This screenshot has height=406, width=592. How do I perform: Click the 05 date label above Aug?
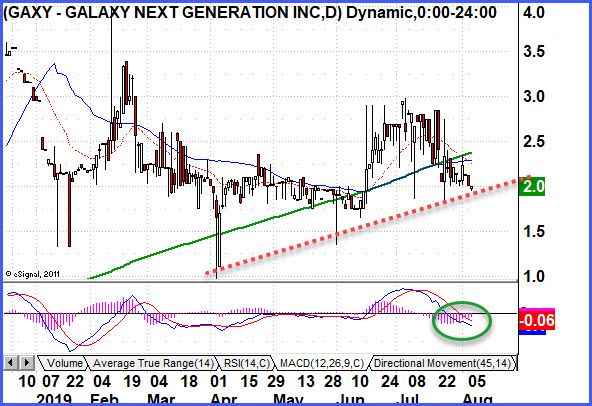point(477,381)
